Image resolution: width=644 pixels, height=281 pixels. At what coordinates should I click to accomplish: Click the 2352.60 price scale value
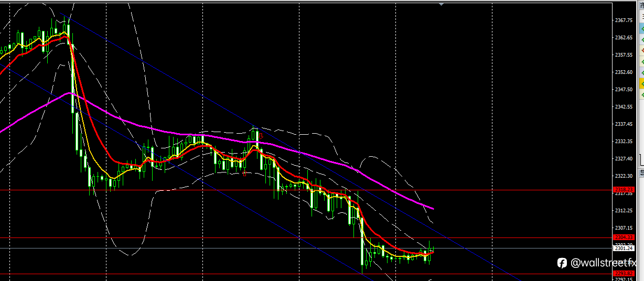point(625,72)
